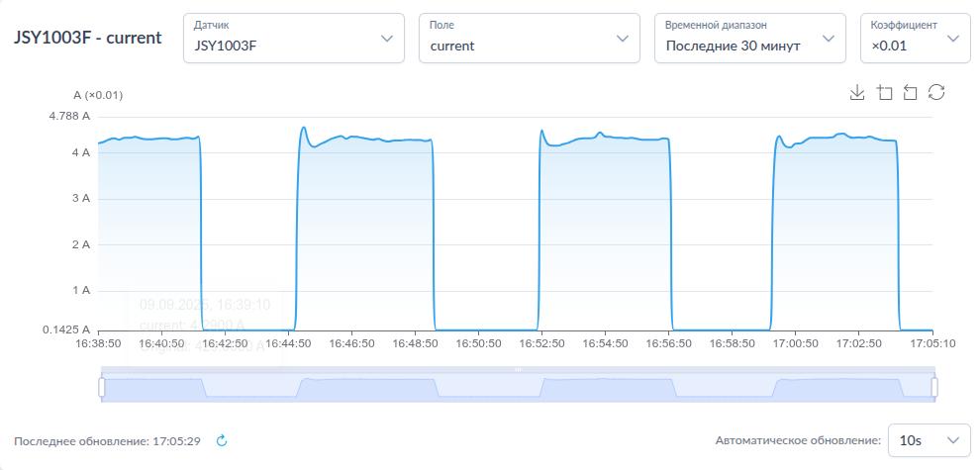Click the zoom reset back icon
This screenshot has height=470, width=980.
point(910,92)
